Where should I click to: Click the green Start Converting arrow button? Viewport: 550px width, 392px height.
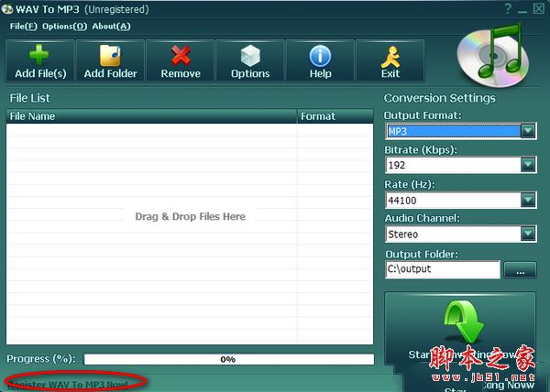tap(460, 329)
